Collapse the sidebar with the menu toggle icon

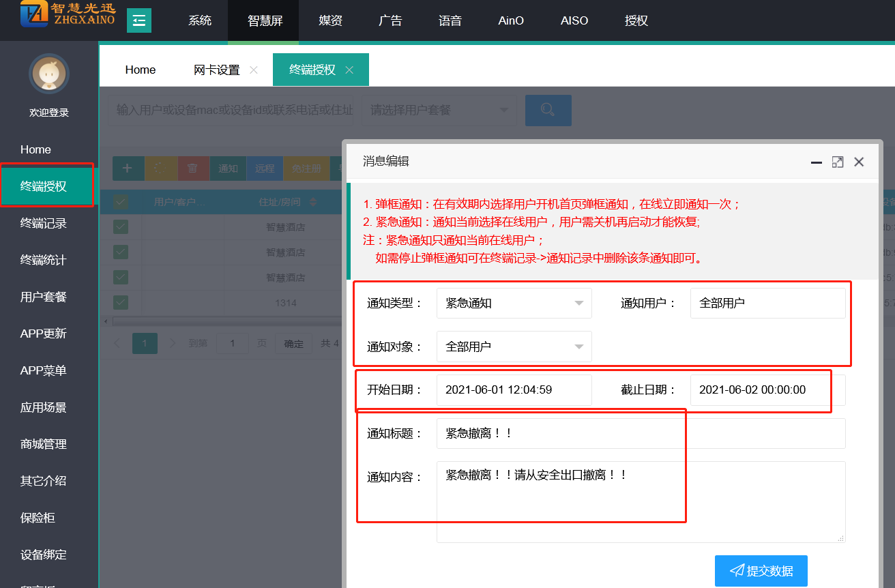click(139, 20)
